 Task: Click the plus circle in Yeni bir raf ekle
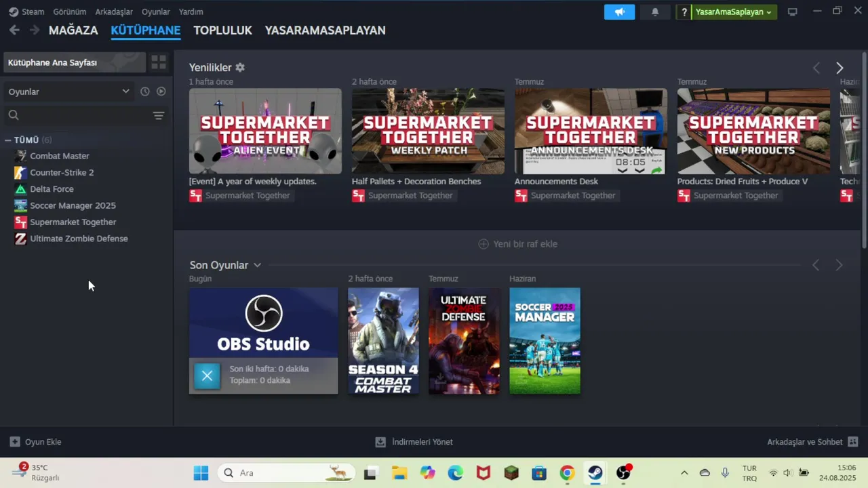[484, 244]
